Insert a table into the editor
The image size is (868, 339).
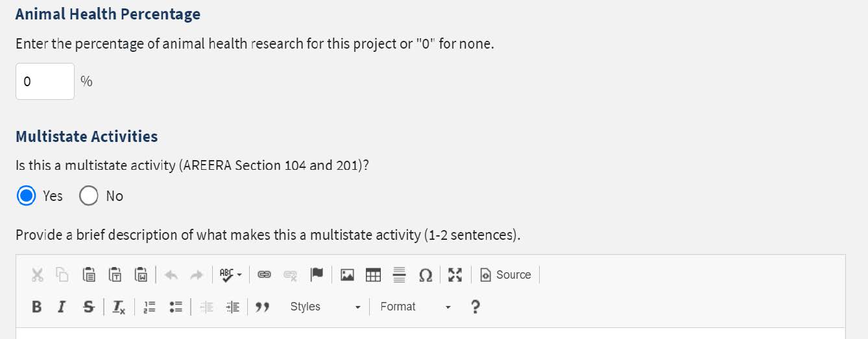(373, 275)
